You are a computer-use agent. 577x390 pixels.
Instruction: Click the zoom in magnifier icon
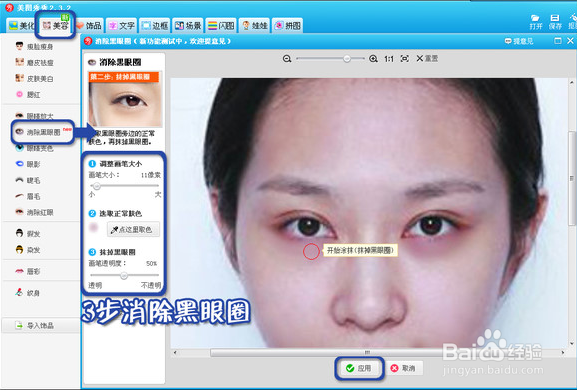[373, 59]
